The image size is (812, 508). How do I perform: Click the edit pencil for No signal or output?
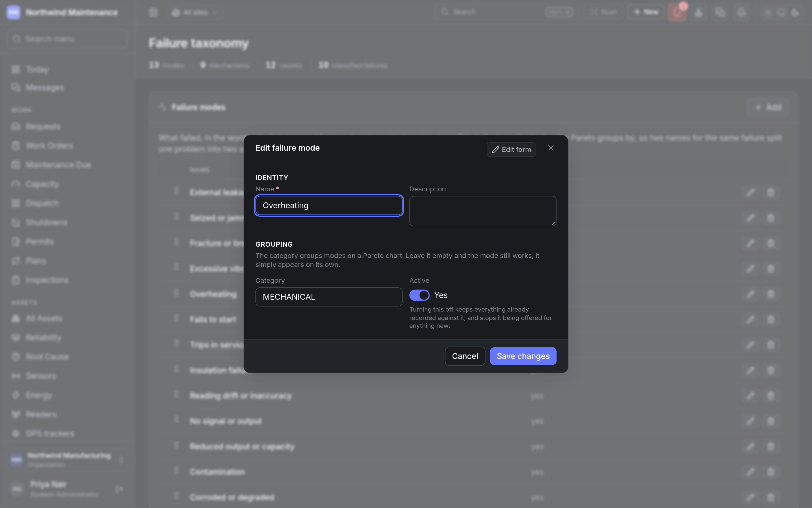[x=750, y=421]
